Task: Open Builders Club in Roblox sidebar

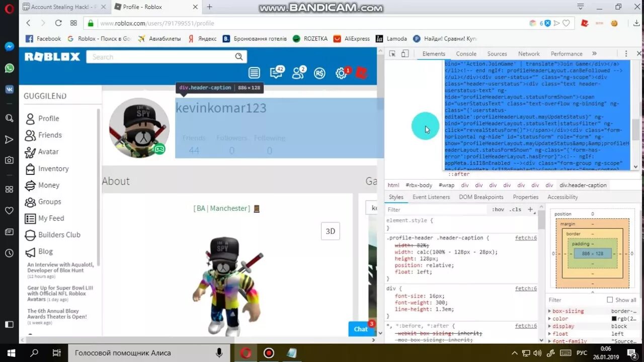Action: [59, 235]
